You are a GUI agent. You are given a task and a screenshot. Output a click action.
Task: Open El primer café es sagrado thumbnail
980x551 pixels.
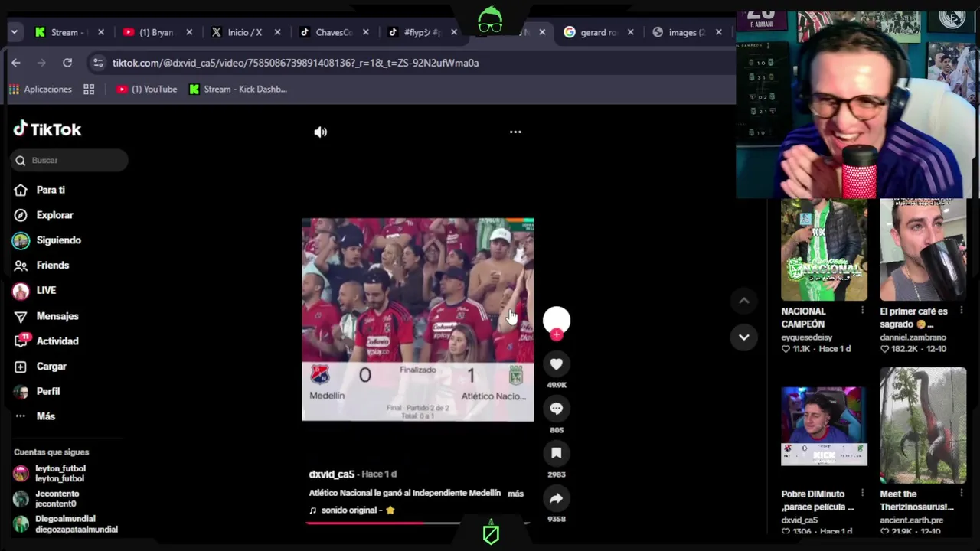click(x=923, y=249)
